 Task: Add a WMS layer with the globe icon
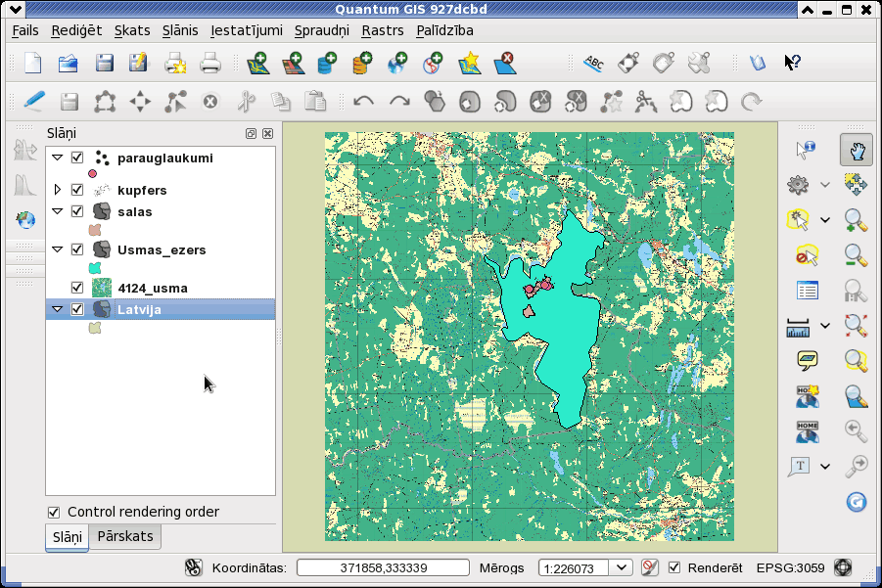click(397, 63)
